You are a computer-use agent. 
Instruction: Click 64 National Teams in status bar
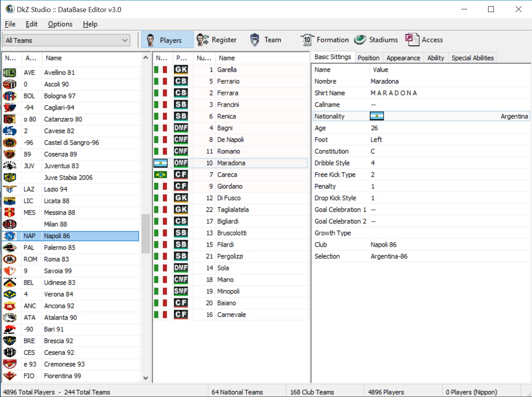pyautogui.click(x=237, y=392)
